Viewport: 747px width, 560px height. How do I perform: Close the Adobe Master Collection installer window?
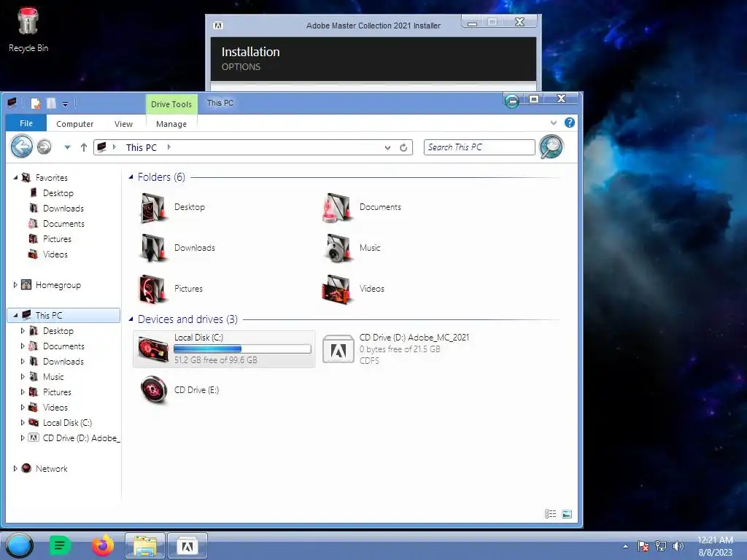[x=519, y=22]
